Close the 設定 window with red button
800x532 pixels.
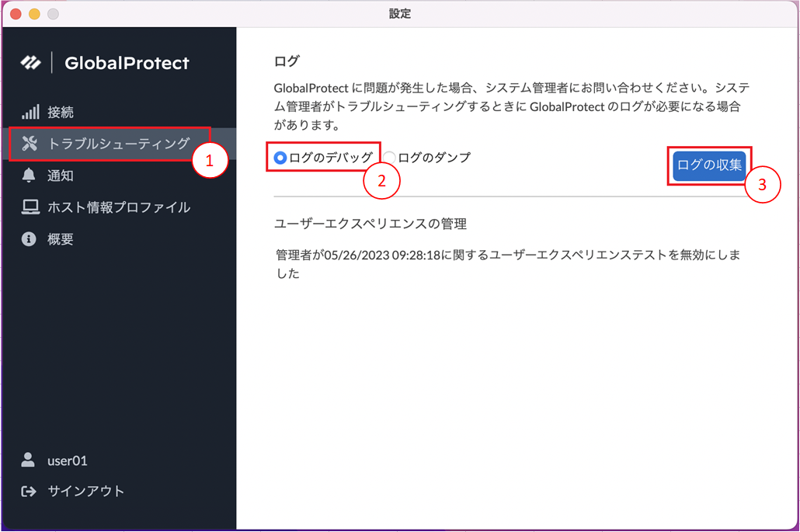(16, 14)
